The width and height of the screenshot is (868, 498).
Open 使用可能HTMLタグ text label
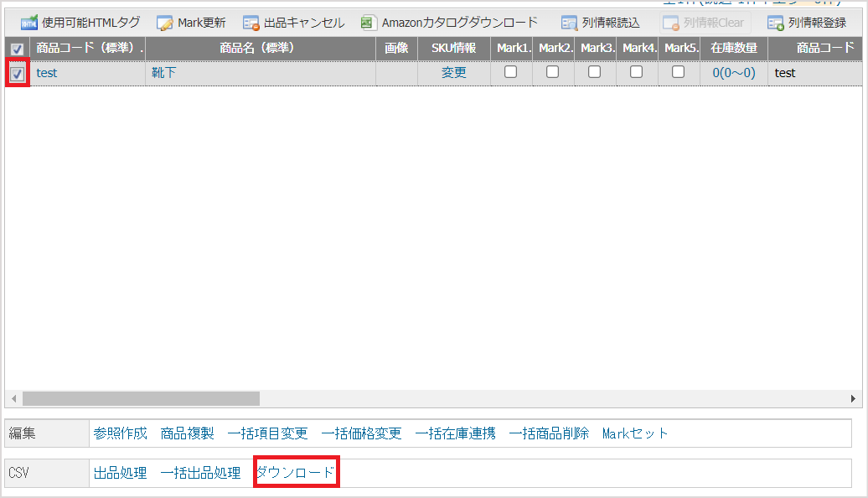(x=91, y=23)
